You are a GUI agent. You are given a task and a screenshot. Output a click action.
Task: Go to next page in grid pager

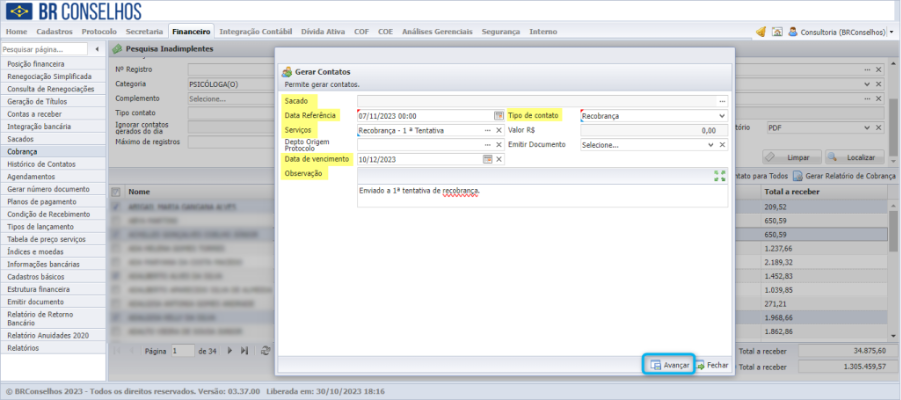coord(230,350)
